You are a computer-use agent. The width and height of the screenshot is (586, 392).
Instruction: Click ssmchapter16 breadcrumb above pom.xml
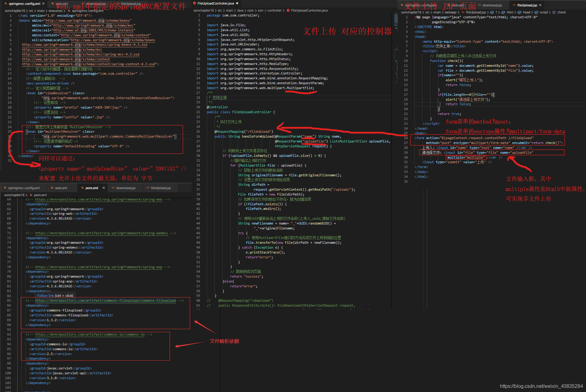[14, 195]
